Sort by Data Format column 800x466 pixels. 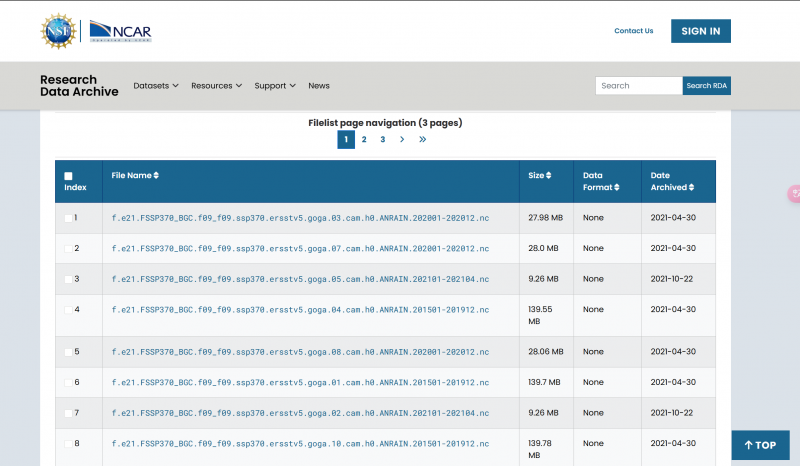click(616, 187)
